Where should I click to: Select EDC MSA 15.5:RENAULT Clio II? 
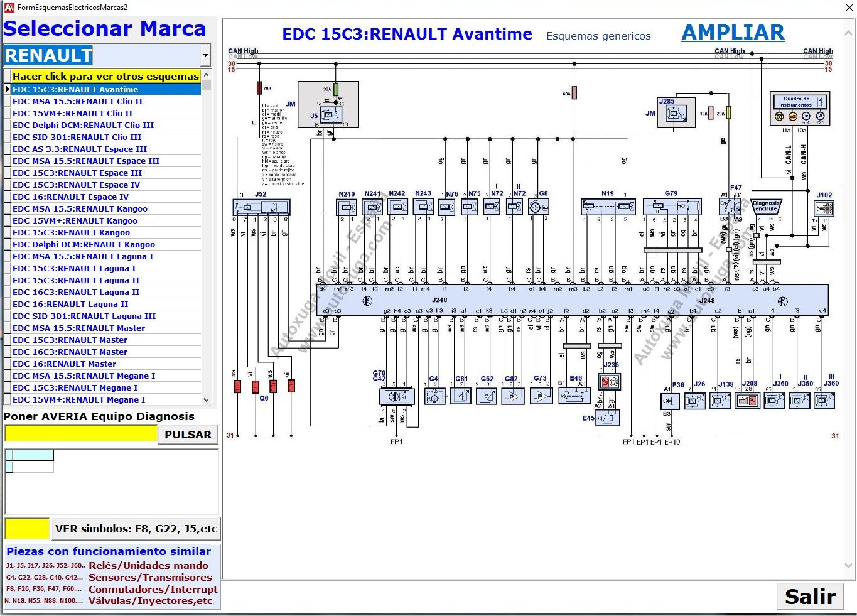106,101
